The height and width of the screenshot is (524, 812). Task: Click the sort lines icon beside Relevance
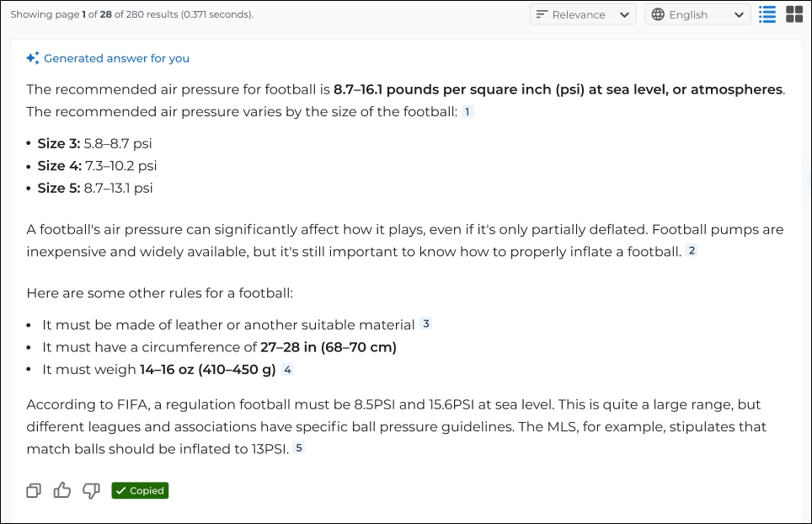tap(542, 14)
